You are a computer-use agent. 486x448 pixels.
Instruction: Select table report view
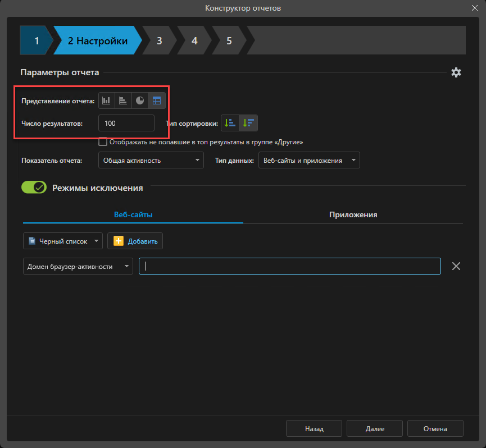click(157, 100)
